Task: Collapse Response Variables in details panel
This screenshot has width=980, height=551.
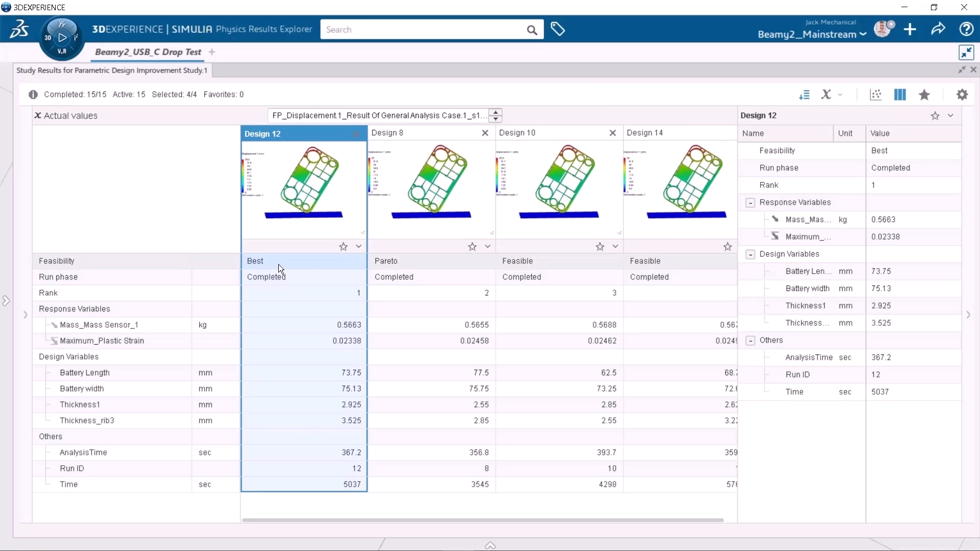Action: pos(750,203)
